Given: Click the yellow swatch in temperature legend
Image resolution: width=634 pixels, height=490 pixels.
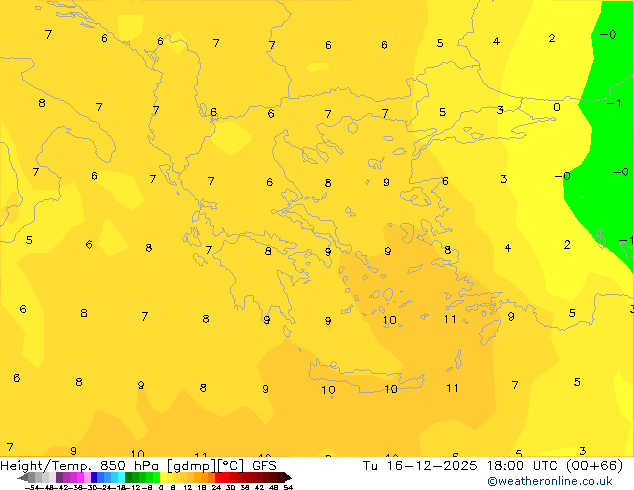Looking at the screenshot, I should tap(163, 477).
